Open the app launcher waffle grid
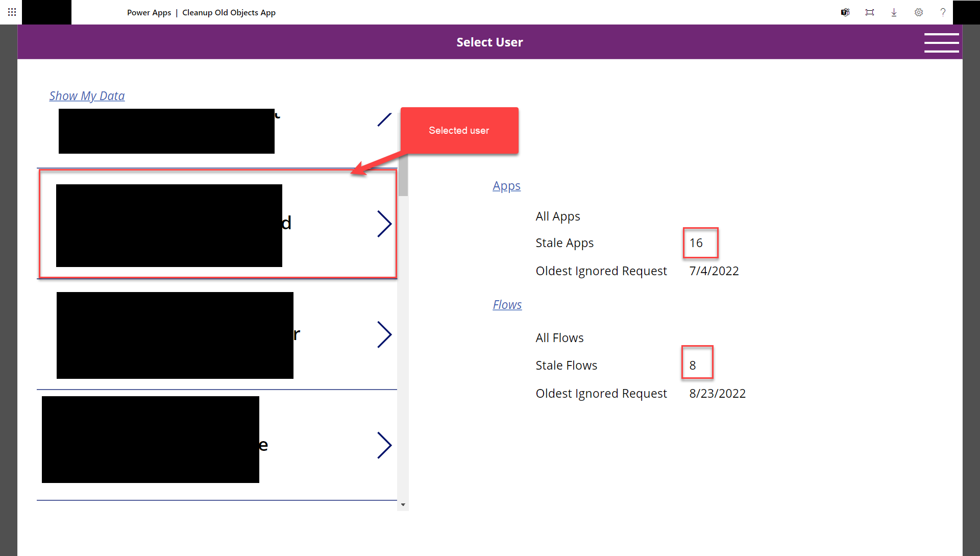Viewport: 980px width, 556px height. coord(12,12)
